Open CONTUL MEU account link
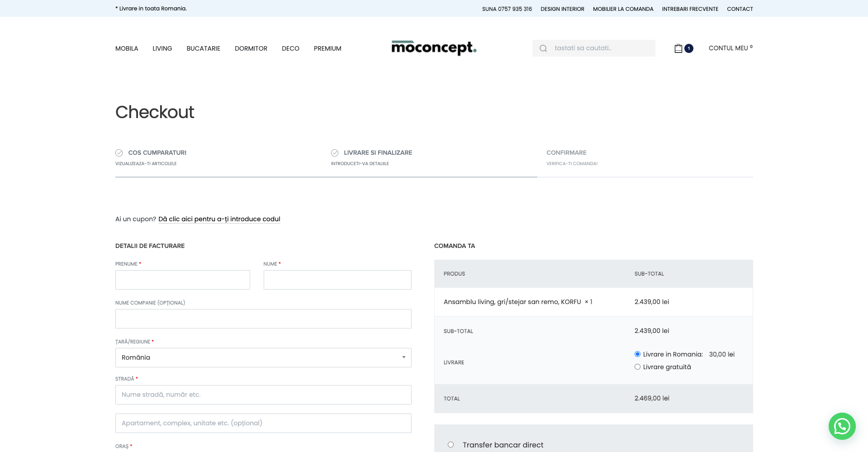868x452 pixels. [730, 48]
